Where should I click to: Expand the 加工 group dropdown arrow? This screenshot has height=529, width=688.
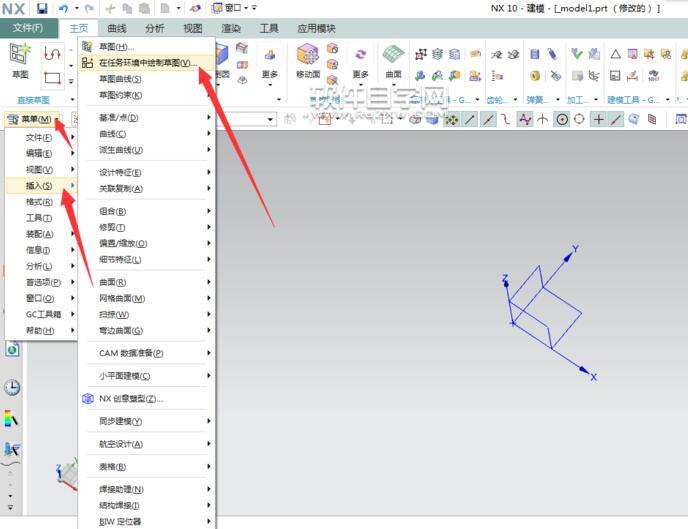[596, 100]
